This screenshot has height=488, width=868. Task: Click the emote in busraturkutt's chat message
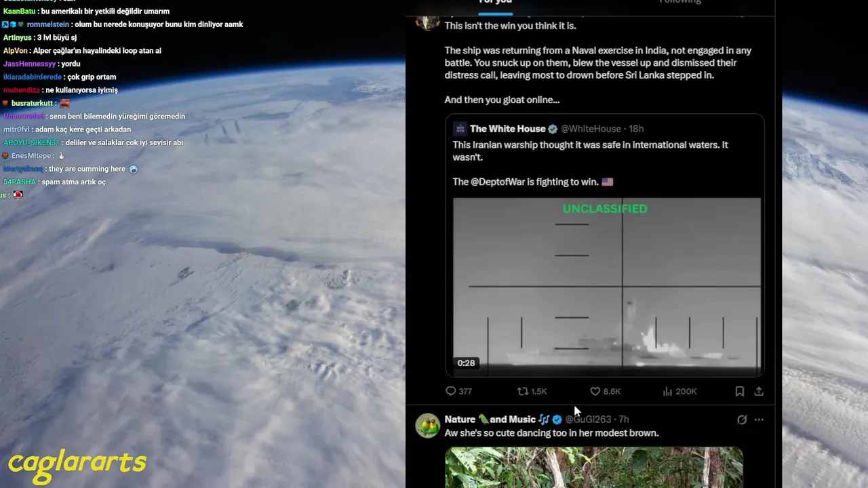[x=64, y=103]
